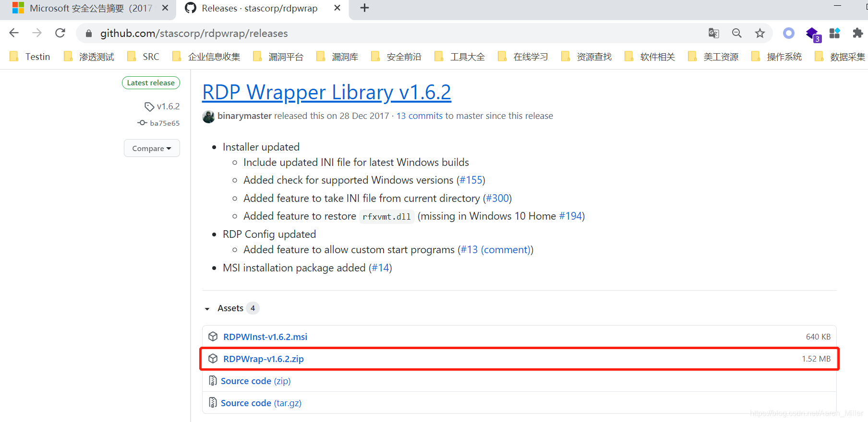
Task: Open the 漏洞库 bookmark folder
Action: pos(338,57)
